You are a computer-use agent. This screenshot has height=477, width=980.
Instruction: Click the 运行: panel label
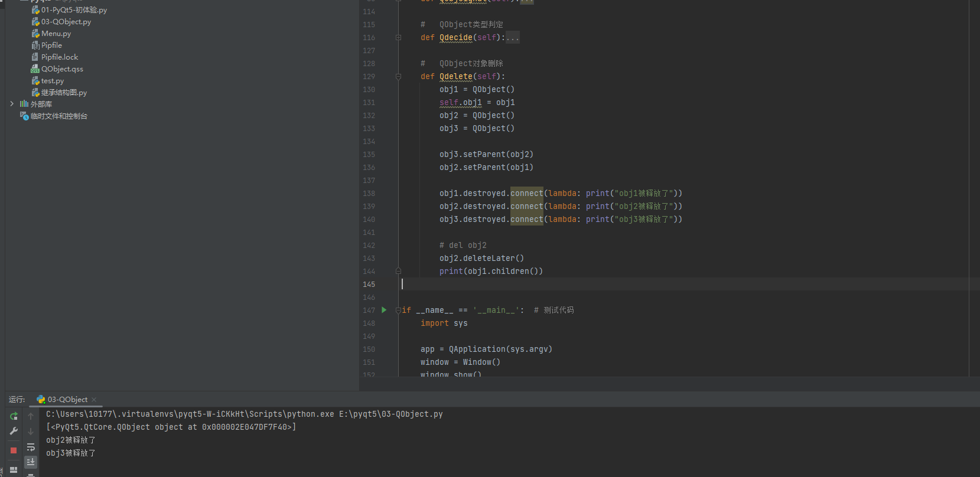click(x=17, y=400)
